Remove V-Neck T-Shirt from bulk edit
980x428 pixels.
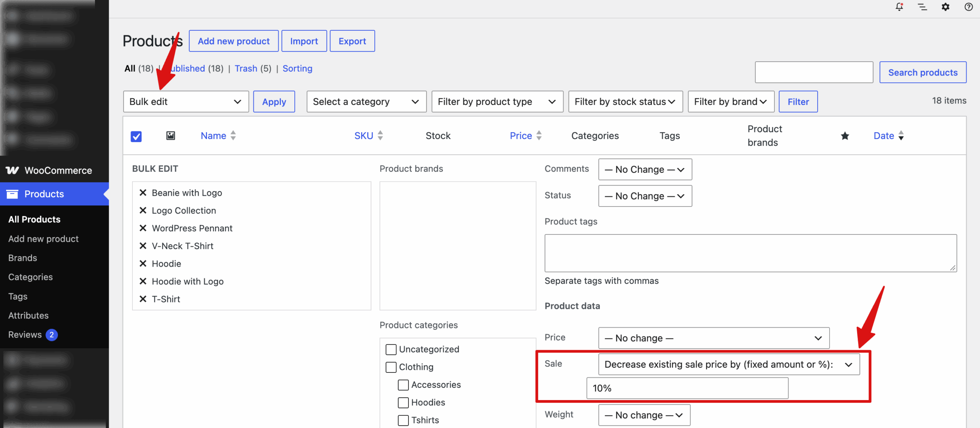point(143,246)
